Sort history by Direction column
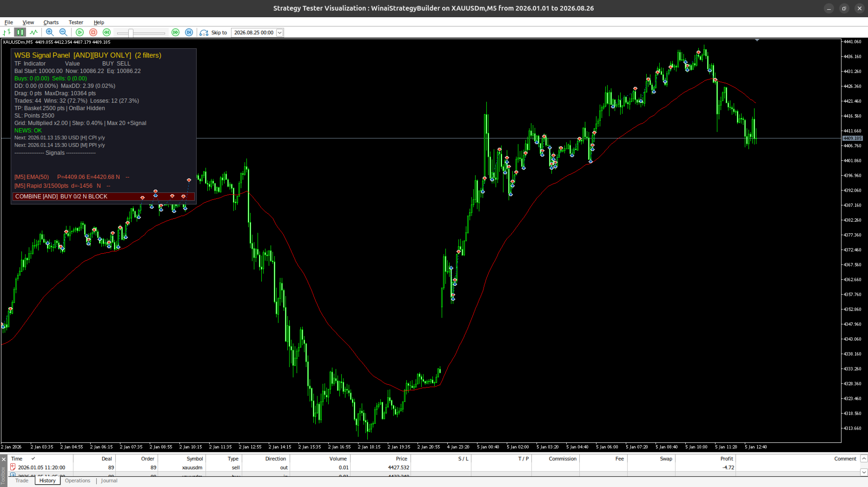Screen dimensions: 868x487 click(x=266, y=459)
